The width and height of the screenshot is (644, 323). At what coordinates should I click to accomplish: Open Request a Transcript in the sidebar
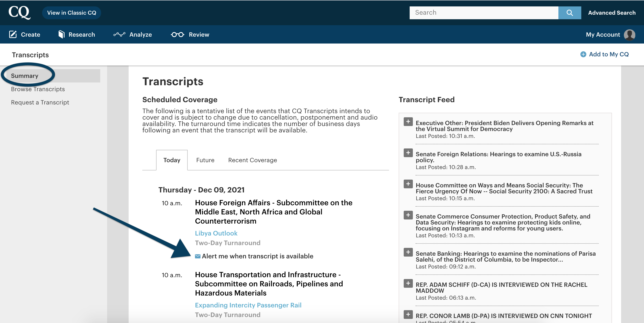40,102
